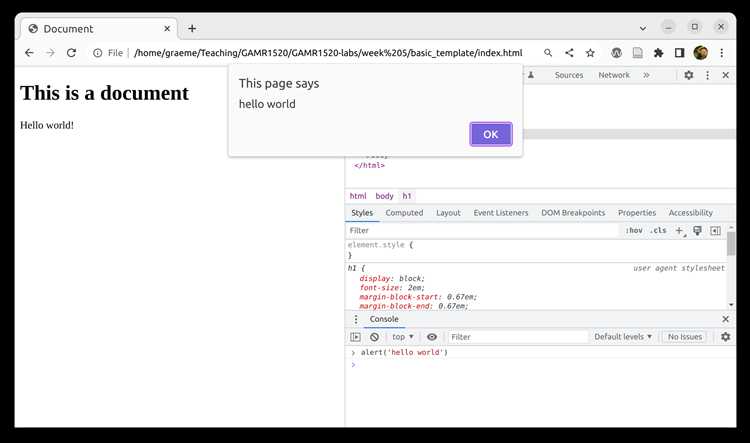Image resolution: width=750 pixels, height=443 pixels.
Task: Open the DOM Breakpoints tab
Action: tap(573, 213)
